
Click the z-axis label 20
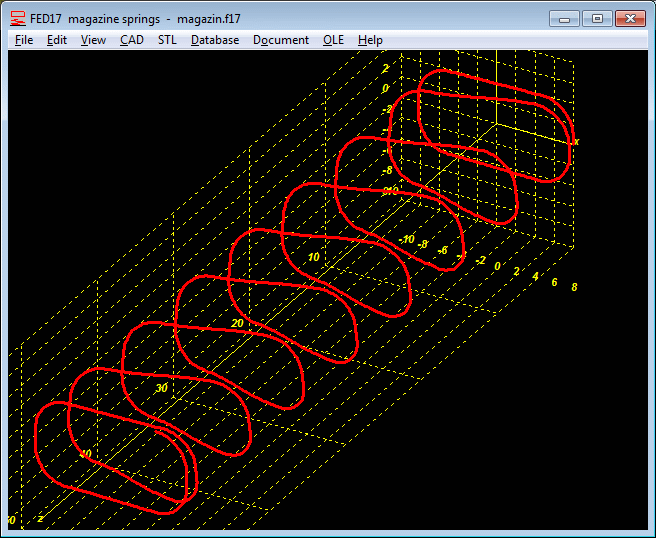tap(237, 323)
